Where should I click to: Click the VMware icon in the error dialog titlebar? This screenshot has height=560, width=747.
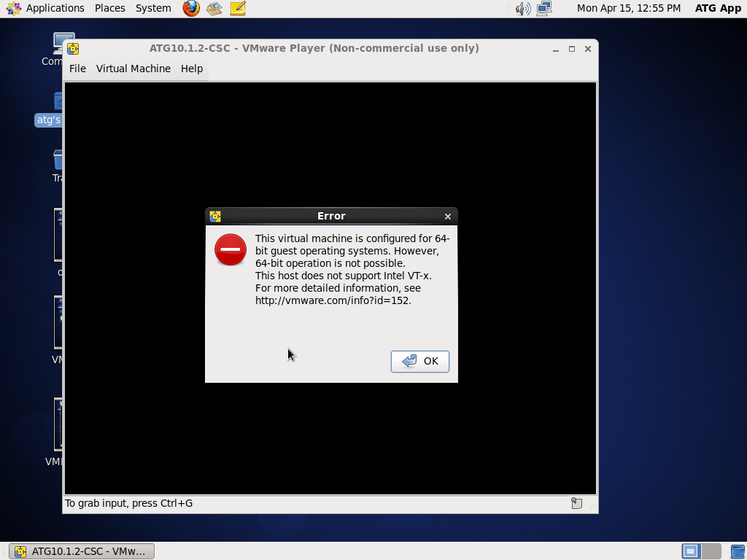[215, 216]
